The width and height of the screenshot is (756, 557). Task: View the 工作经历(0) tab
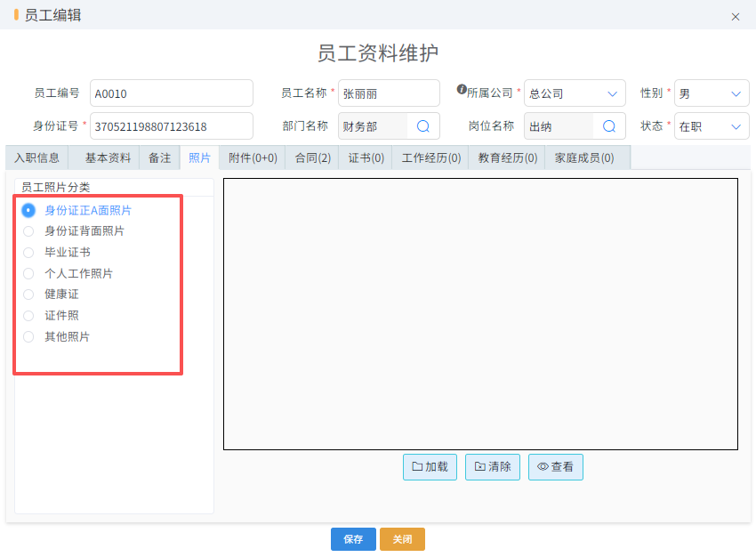pyautogui.click(x=431, y=157)
